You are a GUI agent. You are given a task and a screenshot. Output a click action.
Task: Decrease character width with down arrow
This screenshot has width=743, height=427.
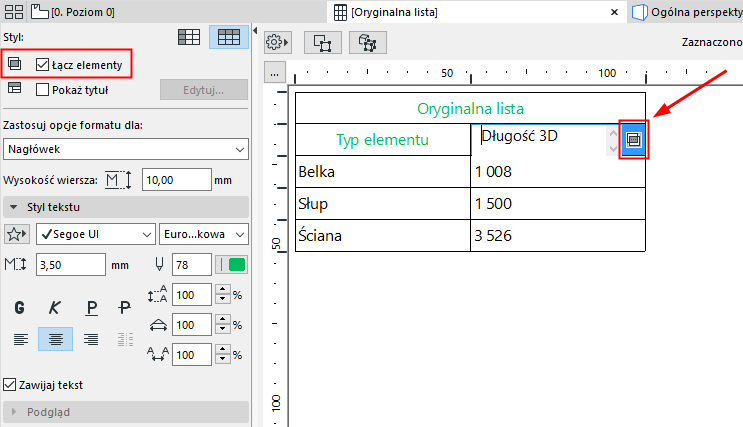[x=223, y=330]
